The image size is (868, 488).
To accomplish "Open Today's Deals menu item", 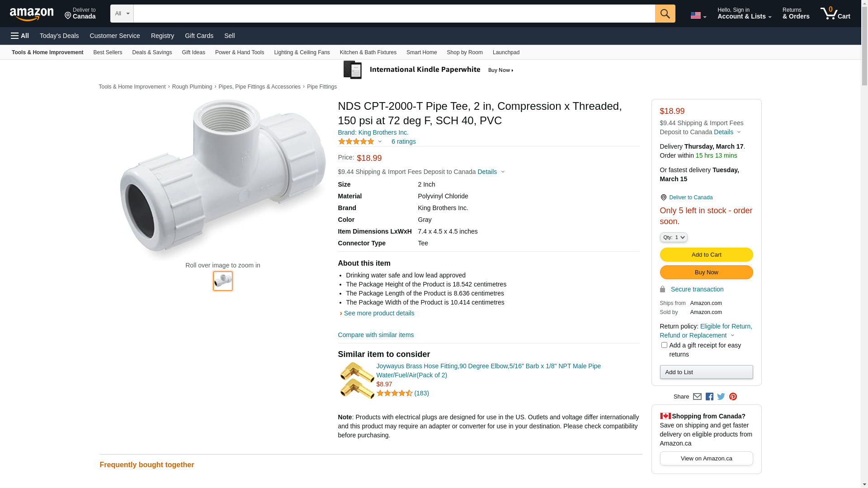I will 59,36.
